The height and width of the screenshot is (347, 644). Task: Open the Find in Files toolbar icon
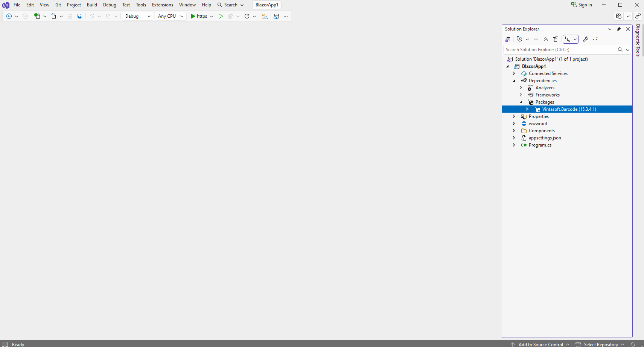click(x=265, y=16)
